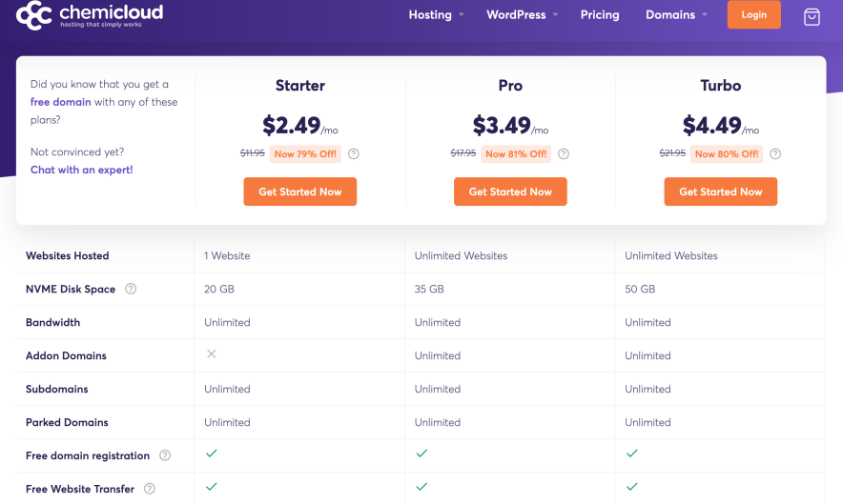Expand the Domains dropdown menu
Image resolution: width=843 pixels, height=504 pixels.
[676, 15]
